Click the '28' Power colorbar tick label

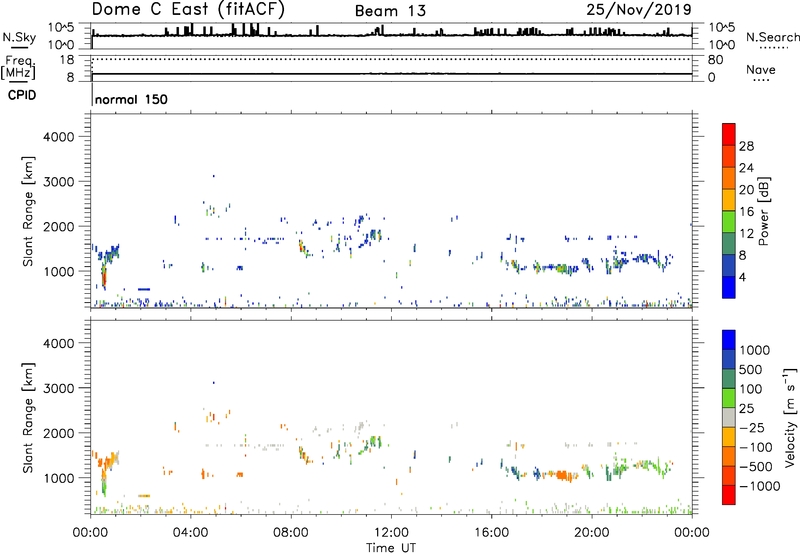(x=746, y=146)
